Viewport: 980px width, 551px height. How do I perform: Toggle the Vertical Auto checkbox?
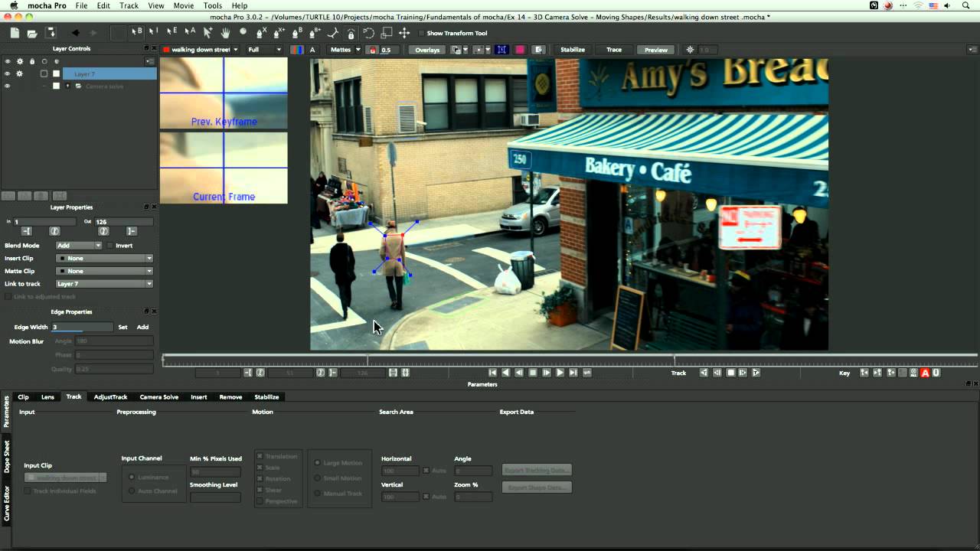click(x=426, y=497)
